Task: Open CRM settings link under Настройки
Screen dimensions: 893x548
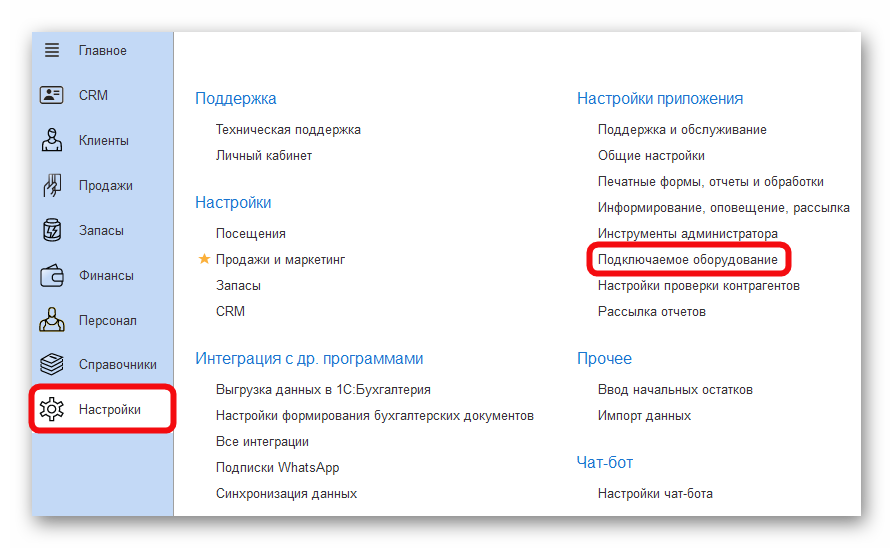Action: tap(230, 312)
